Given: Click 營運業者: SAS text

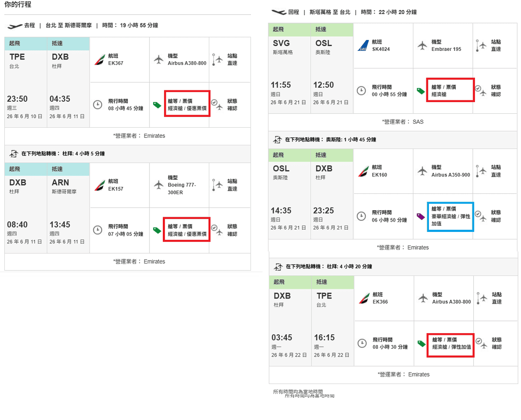Looking at the screenshot, I should 402,122.
